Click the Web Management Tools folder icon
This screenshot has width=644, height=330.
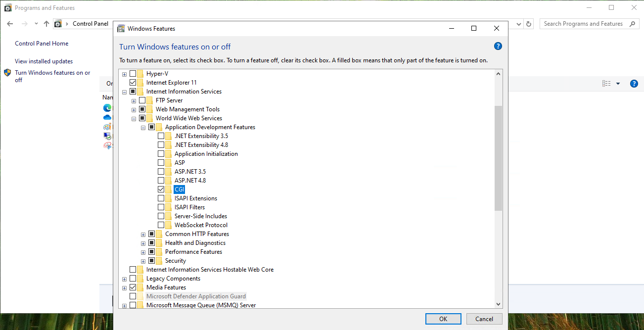pos(150,109)
